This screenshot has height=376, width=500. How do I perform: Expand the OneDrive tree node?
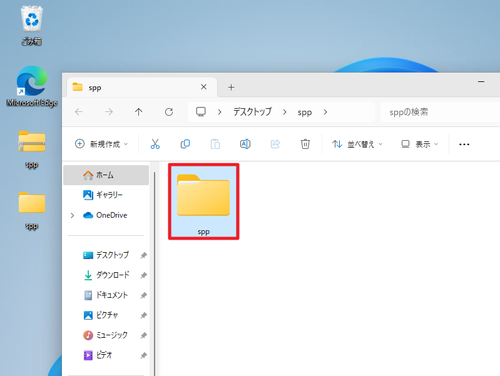[x=72, y=216]
